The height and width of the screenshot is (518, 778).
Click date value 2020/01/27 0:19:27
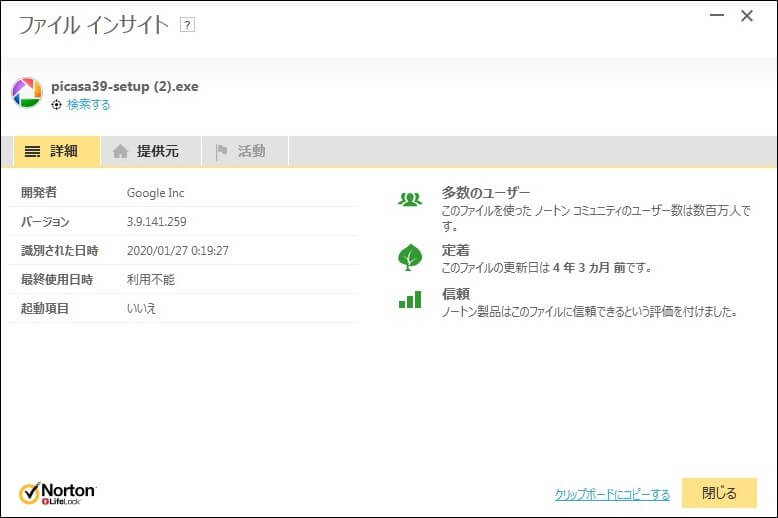[178, 251]
